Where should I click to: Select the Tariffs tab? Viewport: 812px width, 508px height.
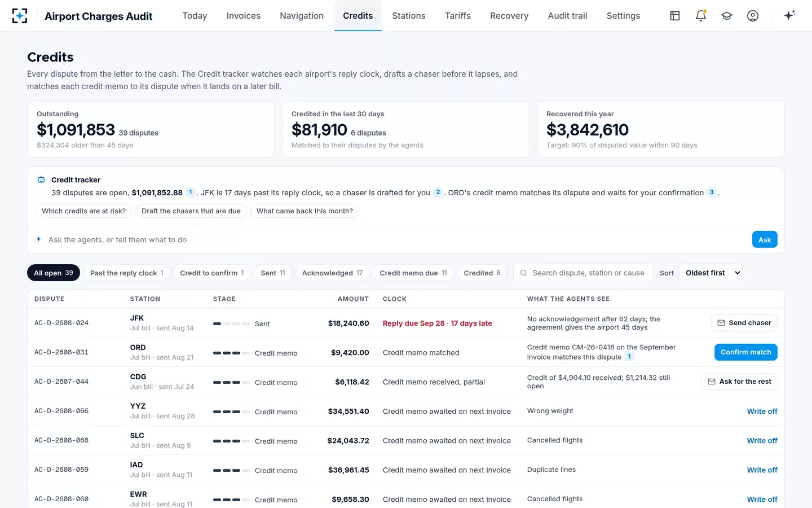coord(458,16)
